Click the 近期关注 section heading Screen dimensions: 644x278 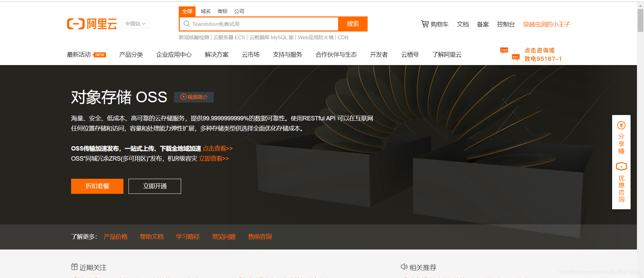[x=93, y=268]
